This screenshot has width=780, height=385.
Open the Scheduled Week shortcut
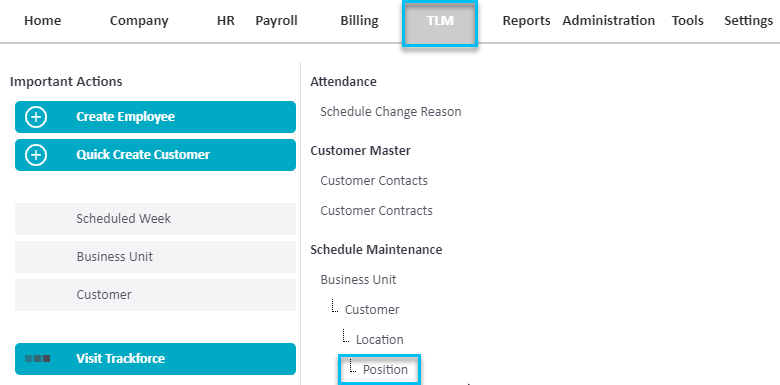point(155,219)
